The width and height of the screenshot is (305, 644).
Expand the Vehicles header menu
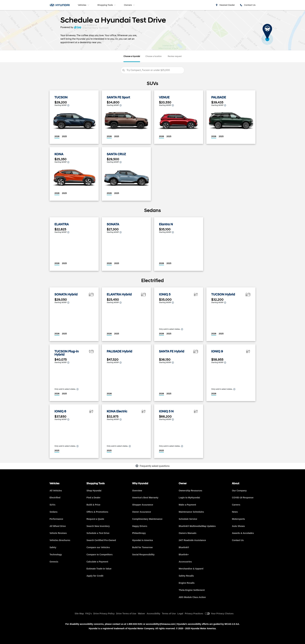(83, 5)
